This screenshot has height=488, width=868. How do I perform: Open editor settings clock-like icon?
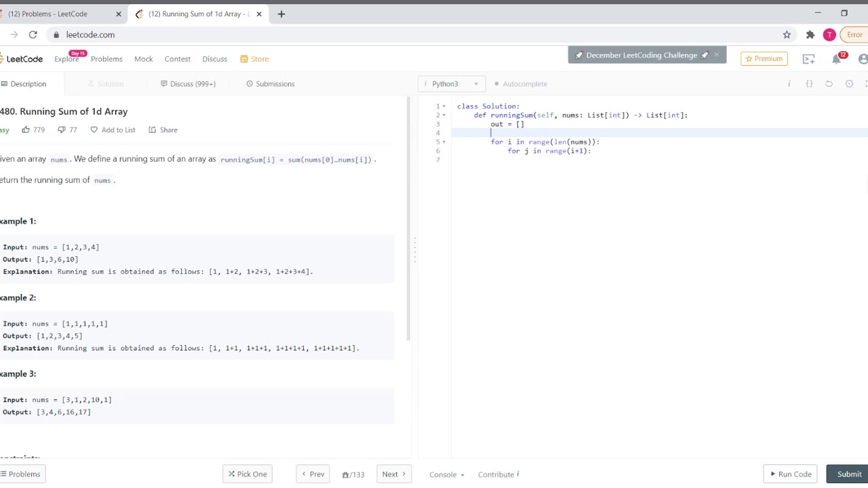[849, 84]
